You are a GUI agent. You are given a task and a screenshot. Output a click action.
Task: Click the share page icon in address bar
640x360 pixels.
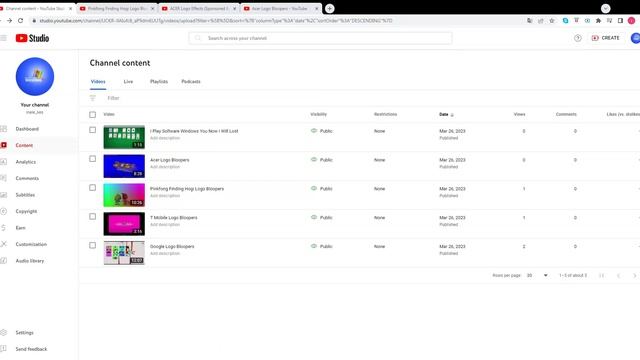coord(540,20)
